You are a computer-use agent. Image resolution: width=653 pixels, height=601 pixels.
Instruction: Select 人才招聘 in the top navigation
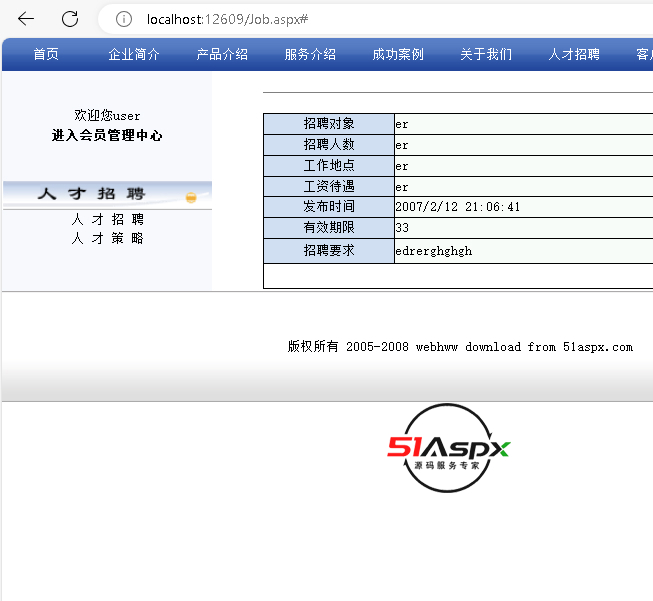tap(574, 55)
